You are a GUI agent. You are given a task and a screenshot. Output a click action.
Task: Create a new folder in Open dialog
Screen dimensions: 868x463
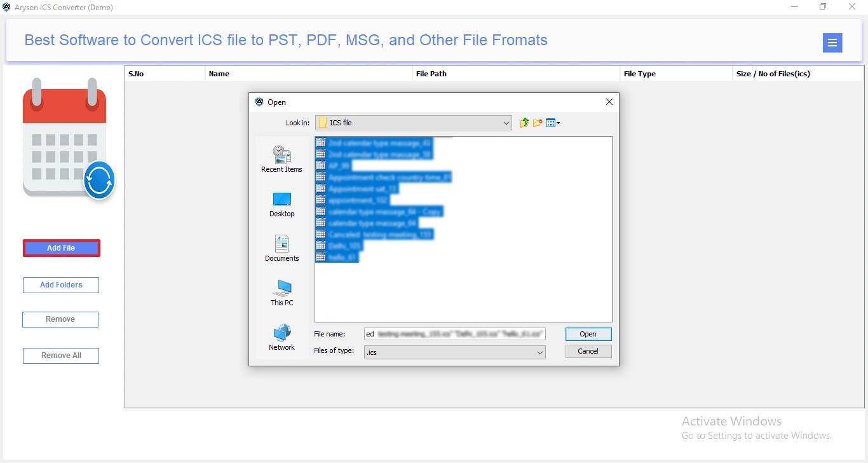pyautogui.click(x=538, y=123)
